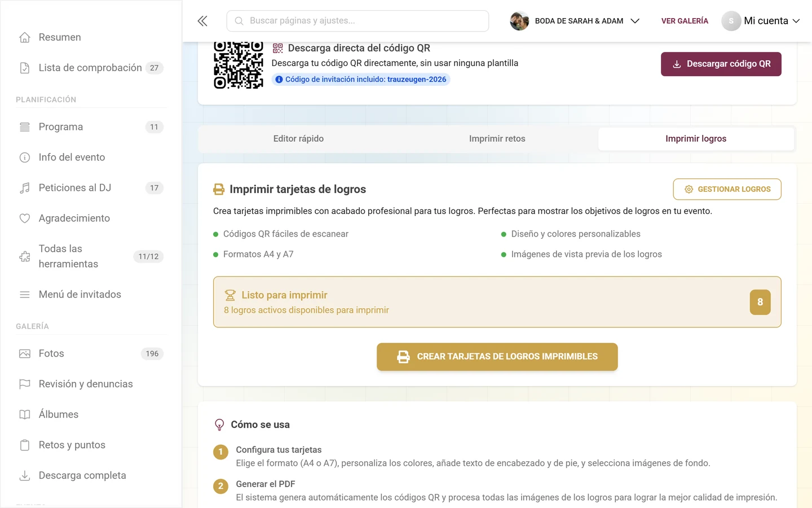Click the Lista de comprobación badge 27

tap(155, 68)
